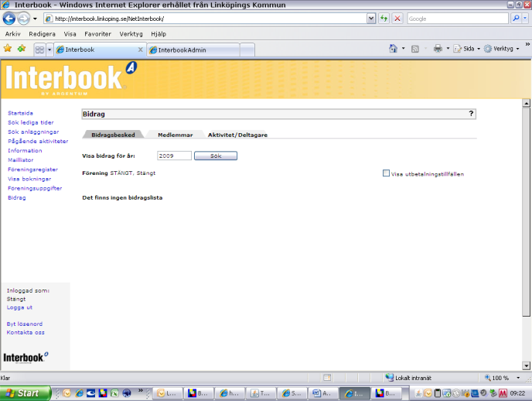532x401 pixels.
Task: Open the recent pages dropdown beside Forward
Action: tap(35, 19)
